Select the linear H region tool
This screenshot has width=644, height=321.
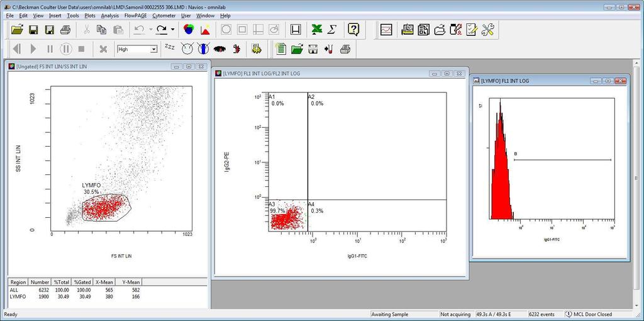[x=296, y=30]
